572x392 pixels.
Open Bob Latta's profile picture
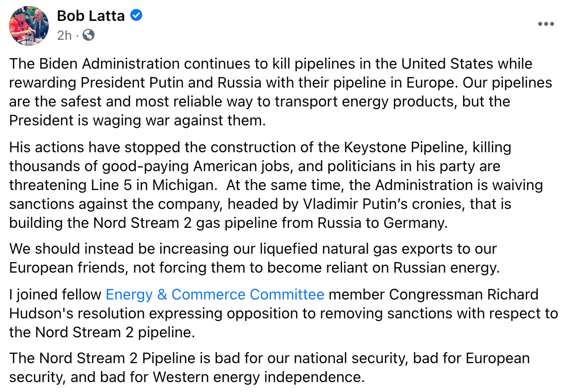pyautogui.click(x=29, y=26)
